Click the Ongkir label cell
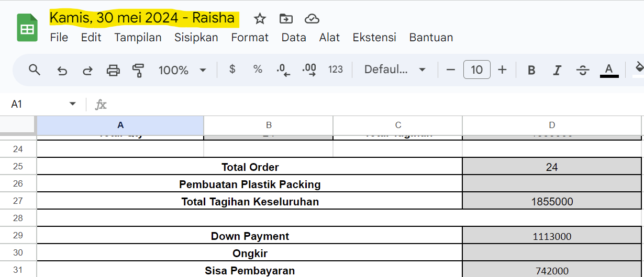 point(250,253)
